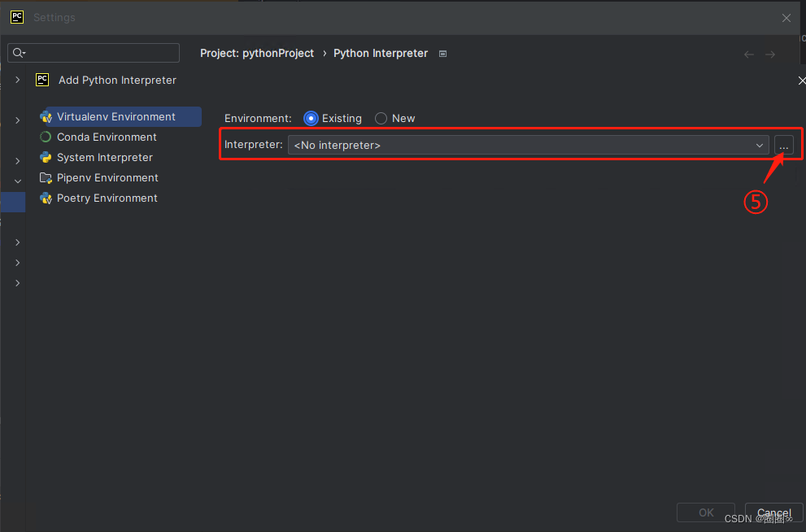Close the Add Python Interpreter dialog
Screen dimensions: 806x532
click(801, 81)
